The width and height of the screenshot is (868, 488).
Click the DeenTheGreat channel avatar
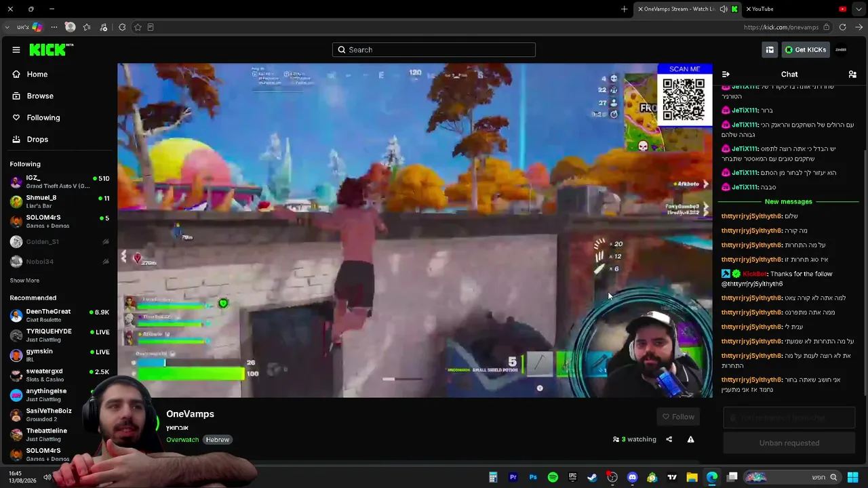16,315
